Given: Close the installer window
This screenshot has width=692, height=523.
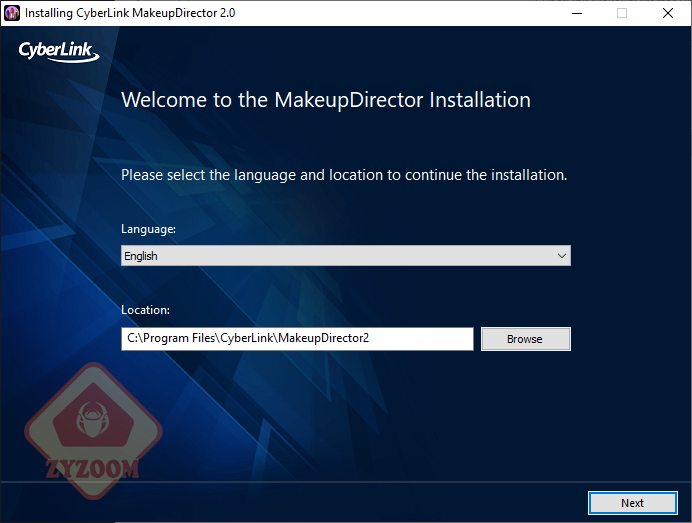Looking at the screenshot, I should (x=668, y=13).
